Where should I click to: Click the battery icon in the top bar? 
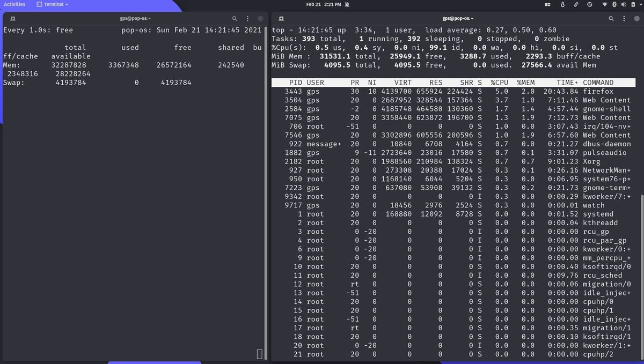pos(634,4)
